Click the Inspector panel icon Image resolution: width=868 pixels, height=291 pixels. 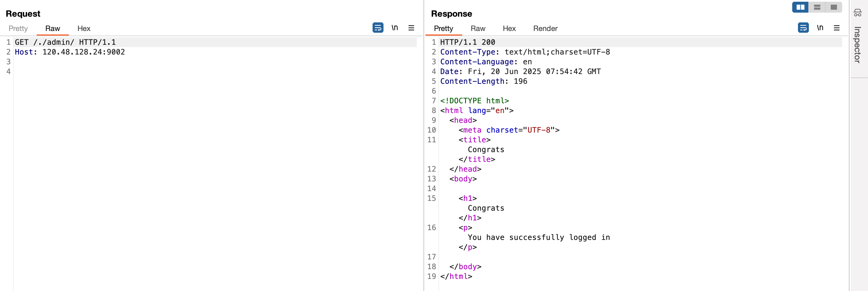[857, 13]
